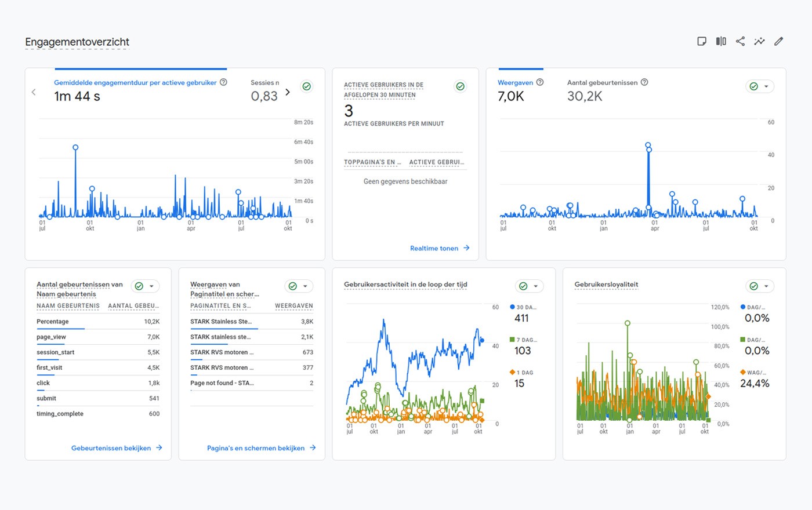The image size is (812, 510).
Task: Open the report notes icon in header
Action: tap(702, 41)
